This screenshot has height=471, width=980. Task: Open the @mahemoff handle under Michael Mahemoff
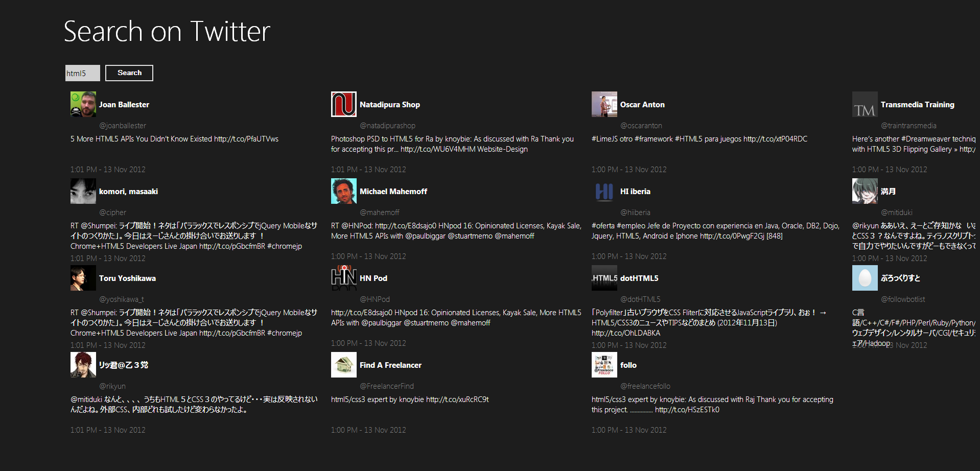click(379, 213)
